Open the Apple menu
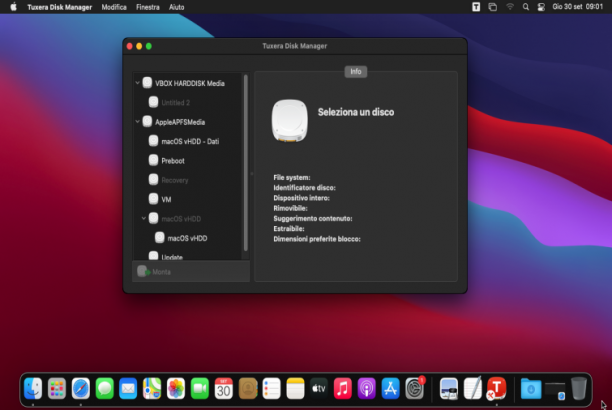This screenshot has height=410, width=612. [13, 7]
